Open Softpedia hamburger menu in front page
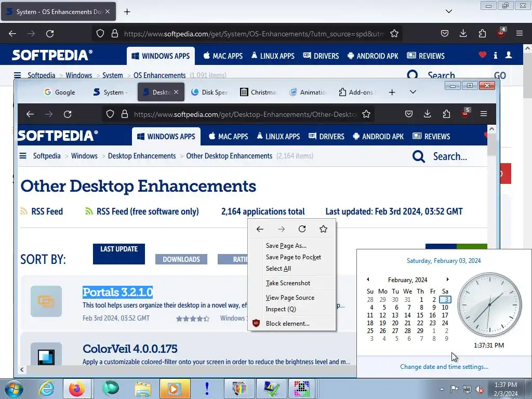The image size is (532, 399). pos(23,156)
